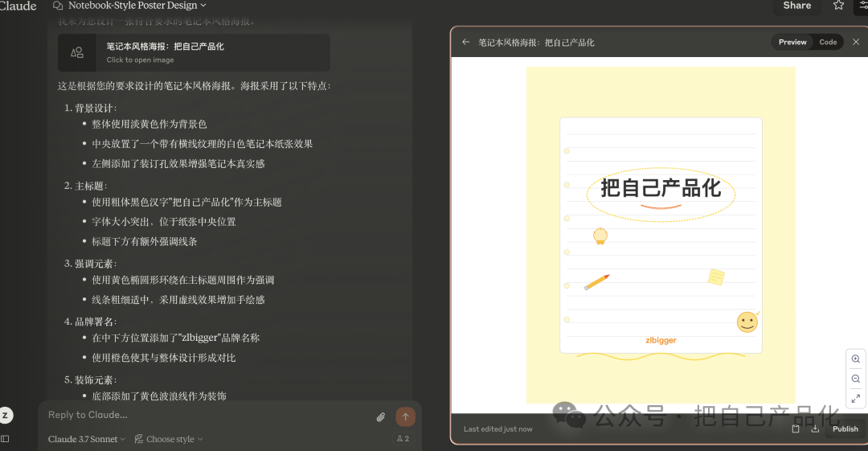Click the heading 4. 品牌署名
The height and width of the screenshot is (451, 868).
click(x=90, y=322)
